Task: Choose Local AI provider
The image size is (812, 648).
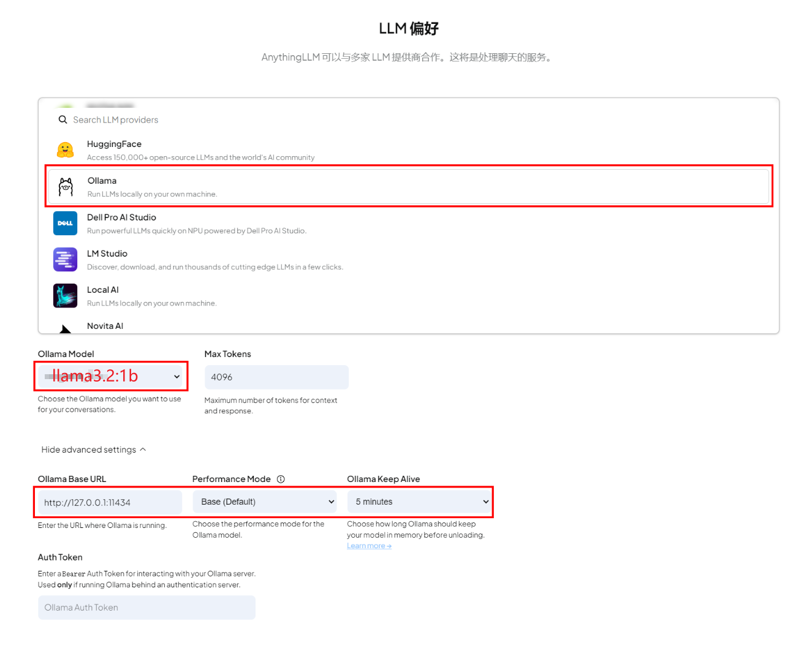Action: tap(409, 296)
